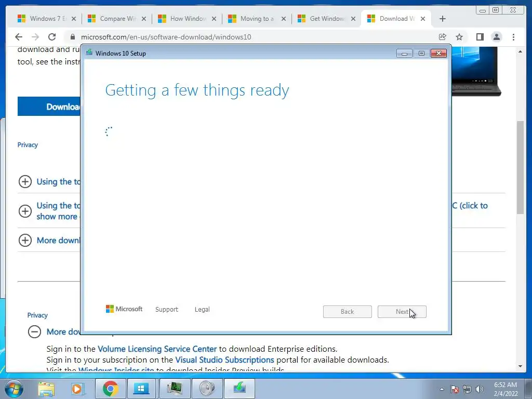The width and height of the screenshot is (532, 399).
Task: Open Chrome three-dot menu
Action: tap(513, 37)
